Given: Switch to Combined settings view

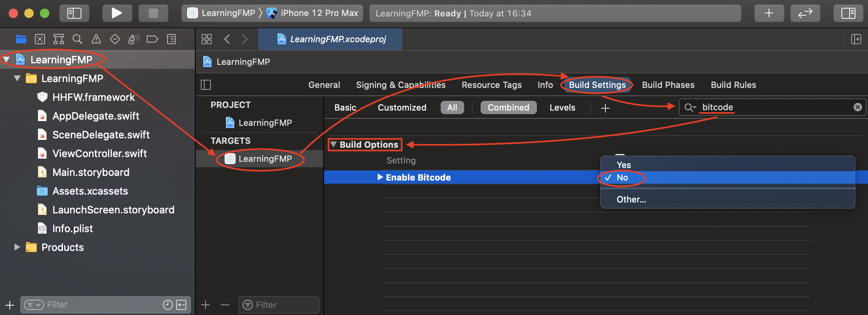Looking at the screenshot, I should 508,107.
